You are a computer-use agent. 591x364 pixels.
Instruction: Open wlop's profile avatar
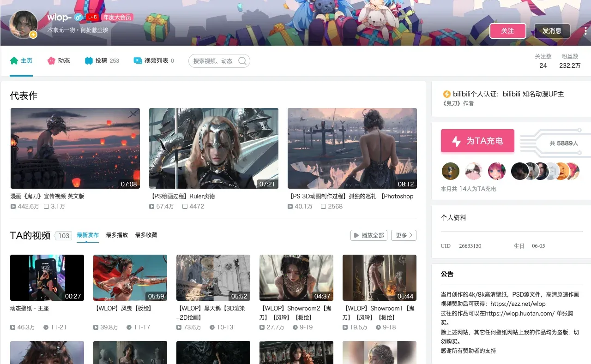pyautogui.click(x=23, y=24)
